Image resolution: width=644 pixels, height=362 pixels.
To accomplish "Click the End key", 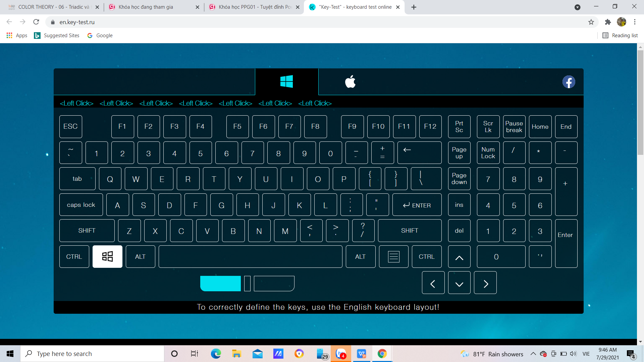I will [566, 126].
